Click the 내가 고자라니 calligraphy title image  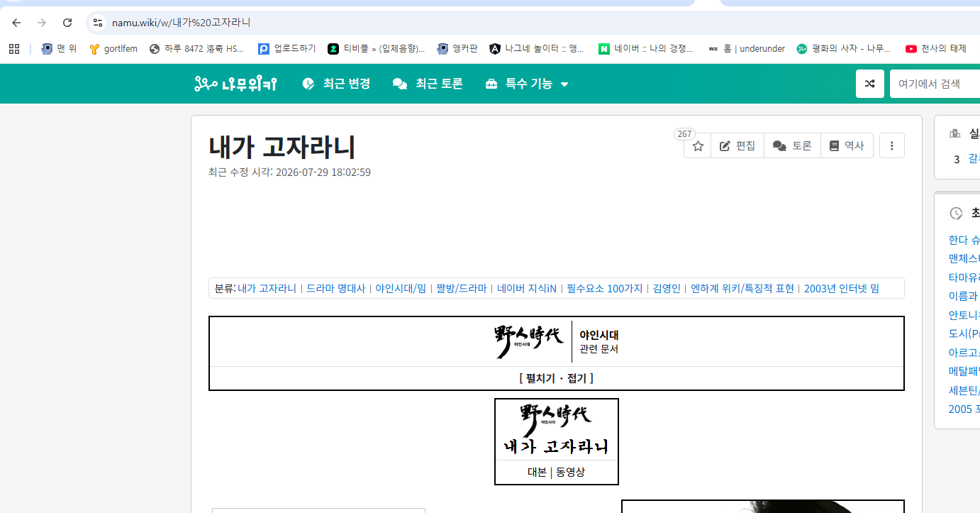point(557,446)
